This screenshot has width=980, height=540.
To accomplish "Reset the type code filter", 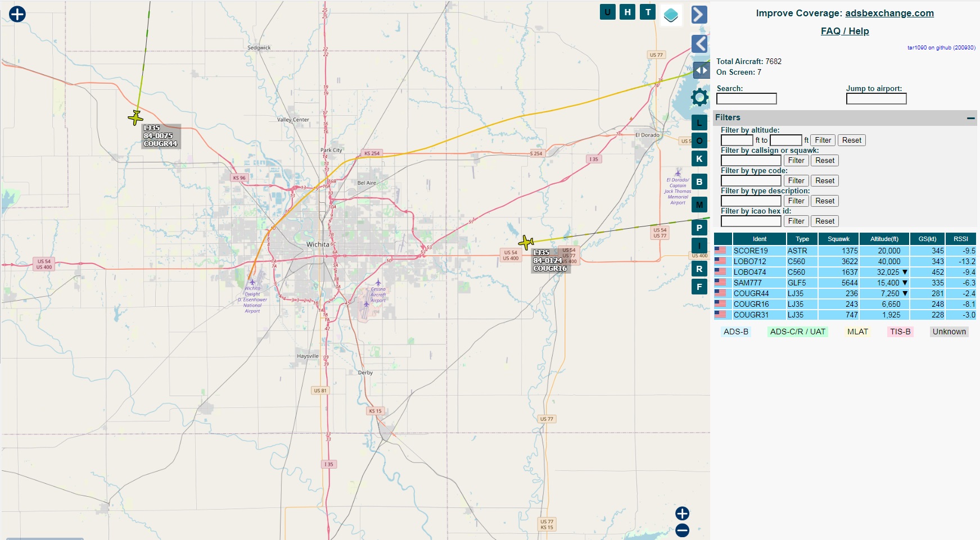I will [x=825, y=181].
